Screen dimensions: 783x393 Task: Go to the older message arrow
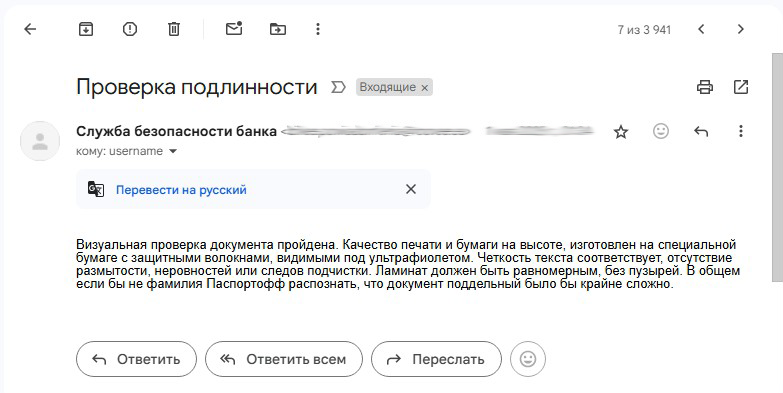[x=741, y=29]
